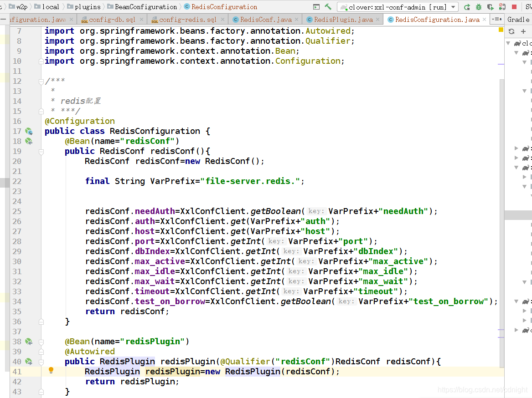Viewport: 532px width, 398px height.
Task: Show the hidden tabs list dropdown
Action: pyautogui.click(x=497, y=19)
